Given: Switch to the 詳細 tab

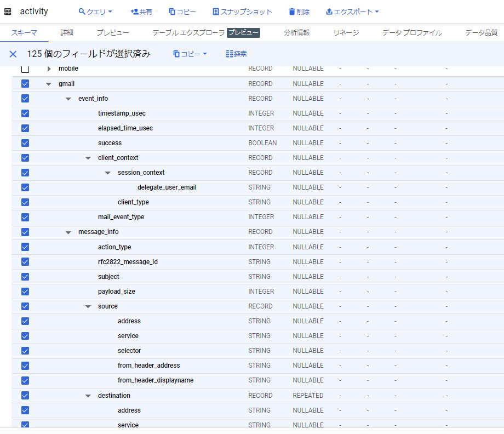Looking at the screenshot, I should pyautogui.click(x=67, y=33).
